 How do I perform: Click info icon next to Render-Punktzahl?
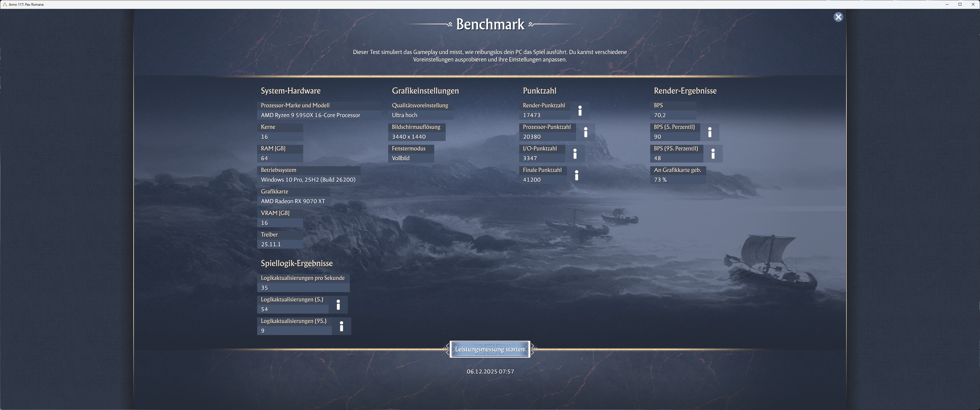point(580,111)
